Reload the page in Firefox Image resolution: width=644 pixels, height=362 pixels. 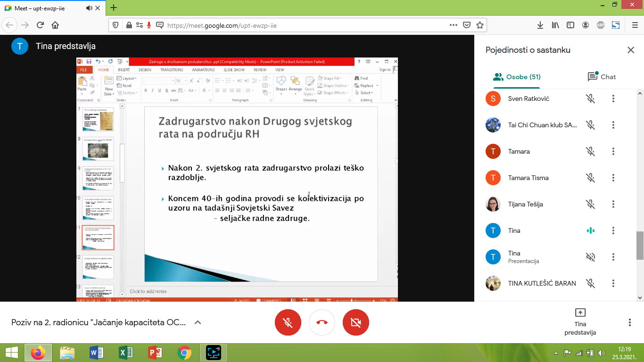pos(40,25)
